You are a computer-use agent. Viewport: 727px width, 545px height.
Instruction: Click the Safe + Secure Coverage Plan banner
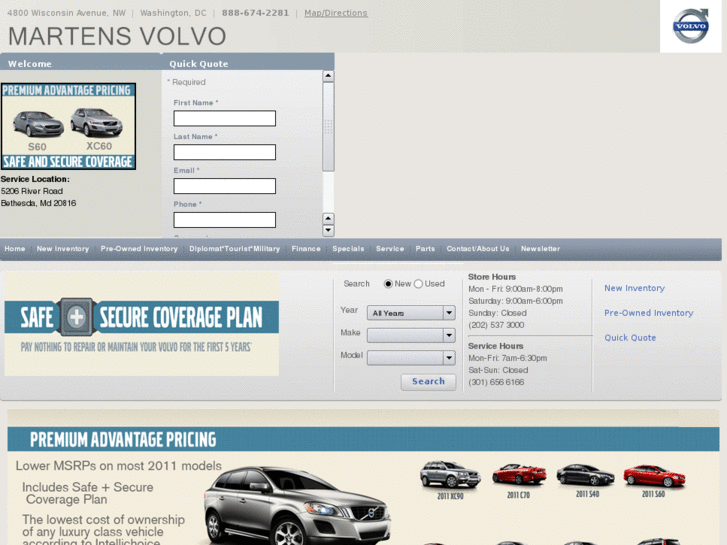[142, 324]
